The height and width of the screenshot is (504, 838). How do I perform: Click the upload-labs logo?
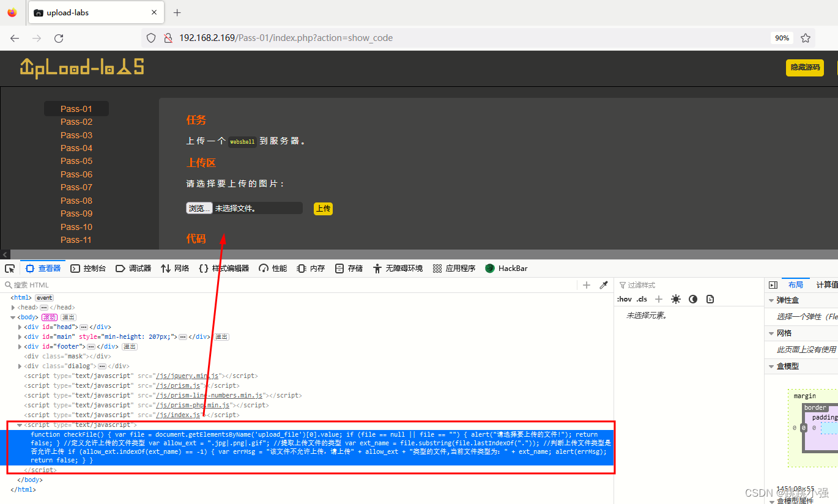[x=82, y=68]
